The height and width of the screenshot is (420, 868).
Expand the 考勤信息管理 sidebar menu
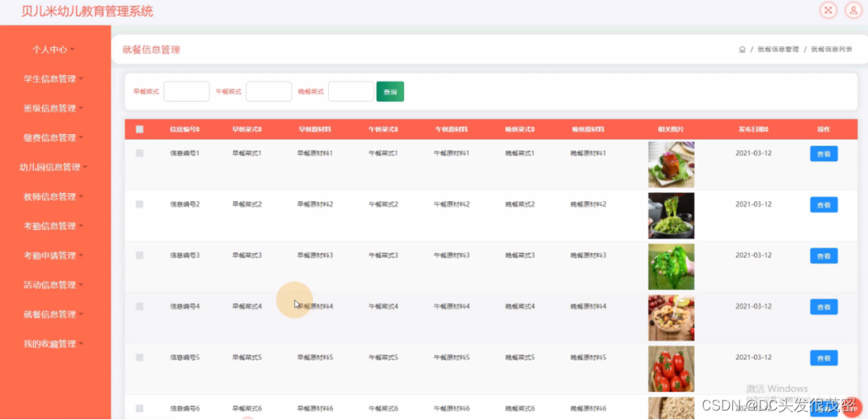click(53, 225)
